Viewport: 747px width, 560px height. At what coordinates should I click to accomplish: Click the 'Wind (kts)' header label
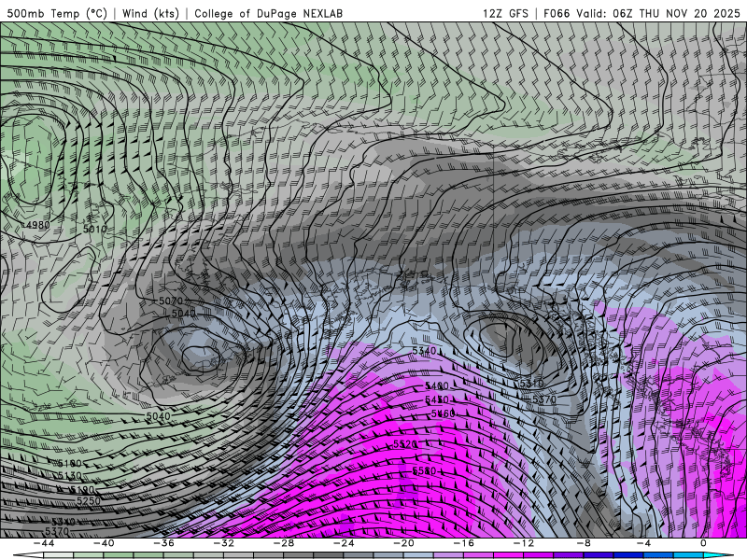[150, 13]
